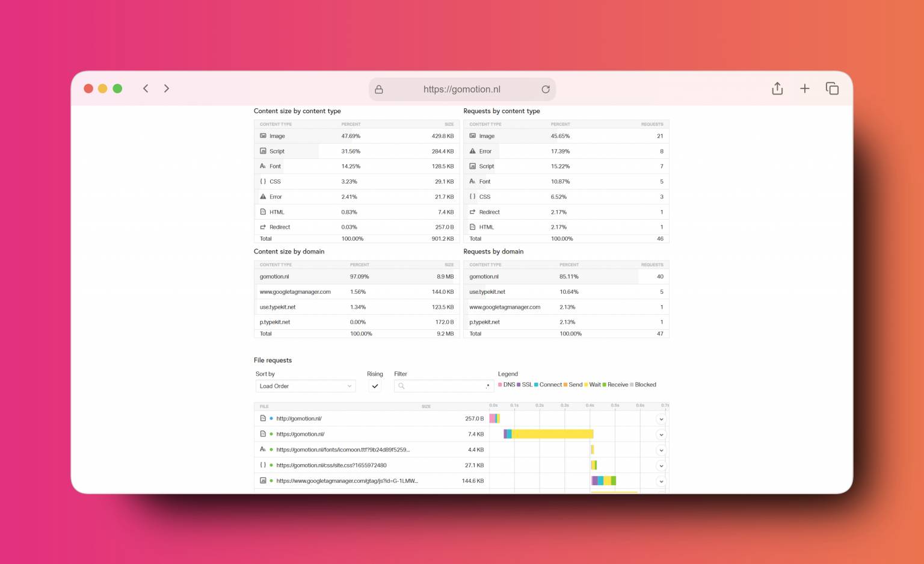Click the share icon in the toolbar
Image resolution: width=924 pixels, height=564 pixels.
coord(777,88)
